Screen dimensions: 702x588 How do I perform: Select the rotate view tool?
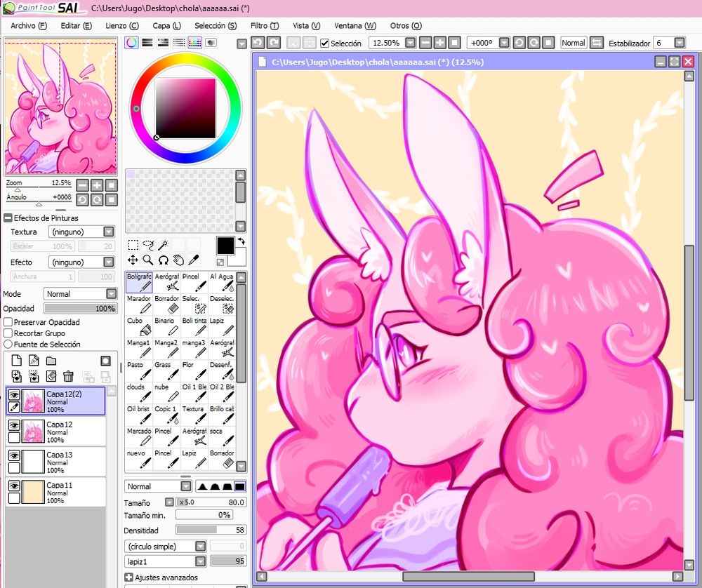coord(164,260)
